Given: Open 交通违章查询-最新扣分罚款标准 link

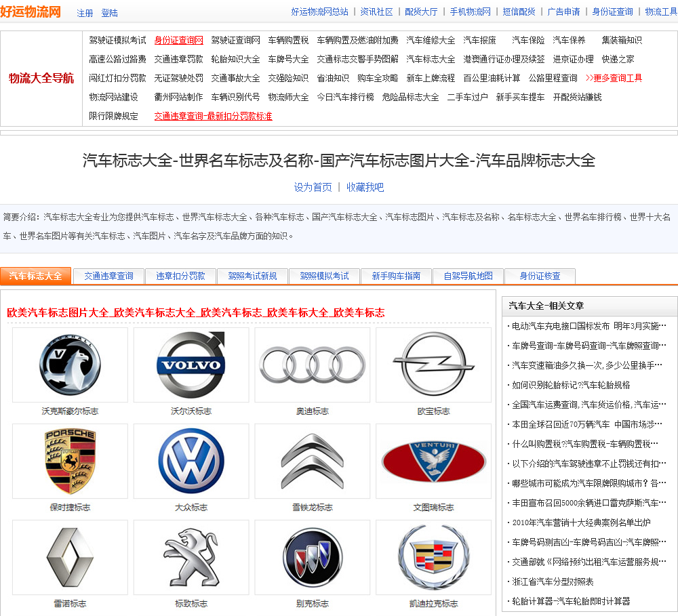Looking at the screenshot, I should pyautogui.click(x=213, y=117).
